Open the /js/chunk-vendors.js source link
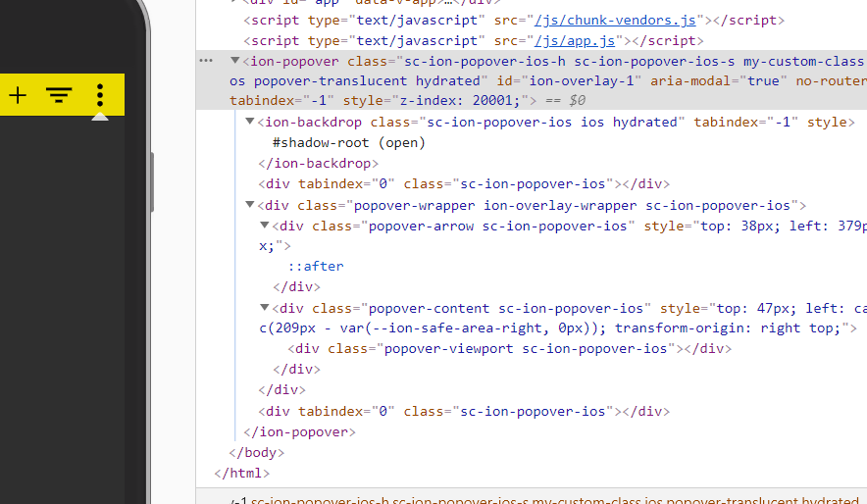867x504 pixels. point(615,21)
